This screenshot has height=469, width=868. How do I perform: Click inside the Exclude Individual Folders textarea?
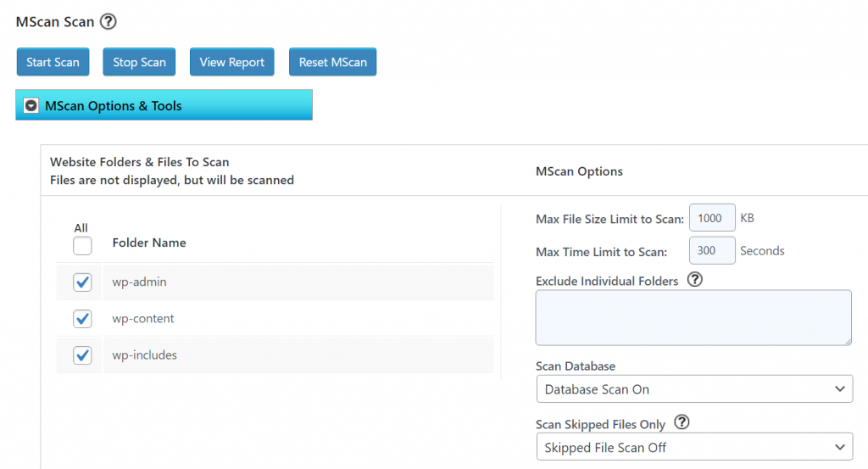point(693,317)
